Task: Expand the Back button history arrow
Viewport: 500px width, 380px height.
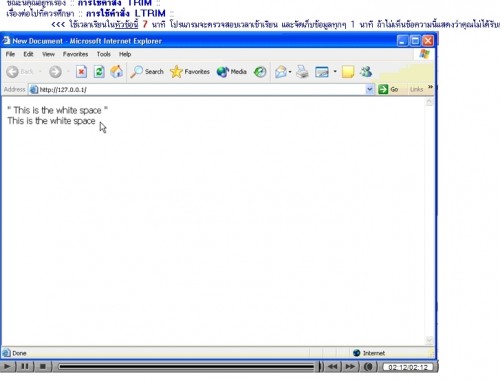Action: 40,72
